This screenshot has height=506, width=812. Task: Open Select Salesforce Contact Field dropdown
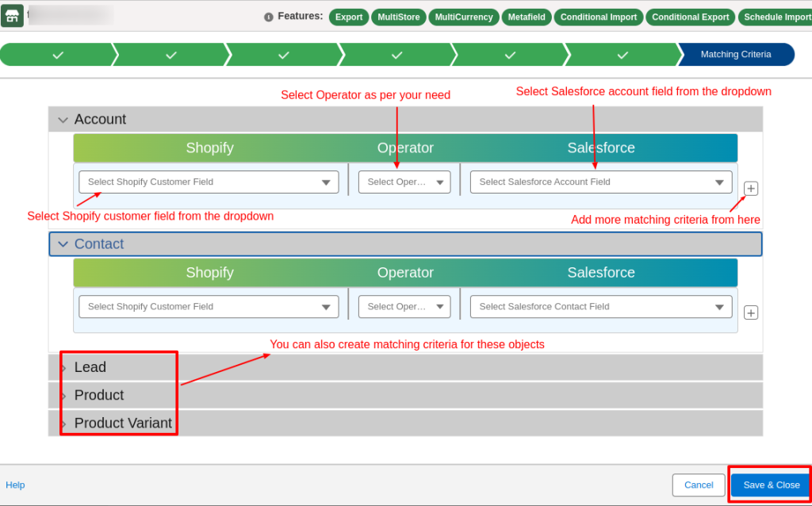(601, 307)
